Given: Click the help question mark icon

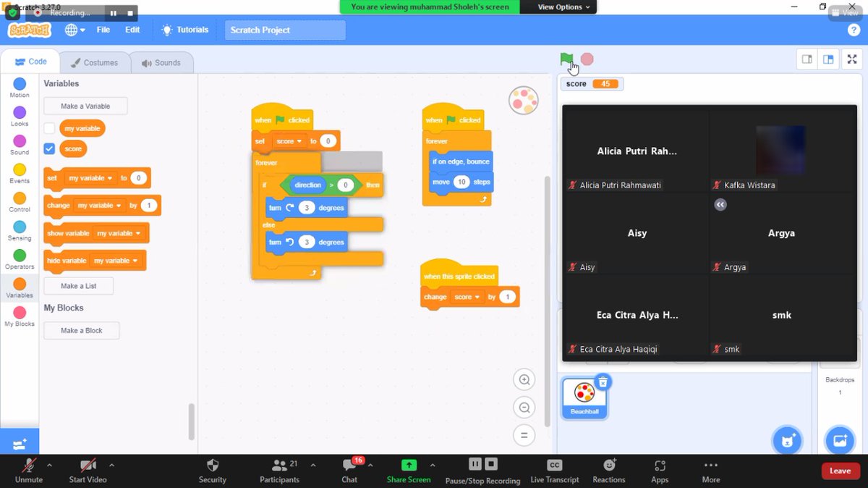Looking at the screenshot, I should point(853,30).
